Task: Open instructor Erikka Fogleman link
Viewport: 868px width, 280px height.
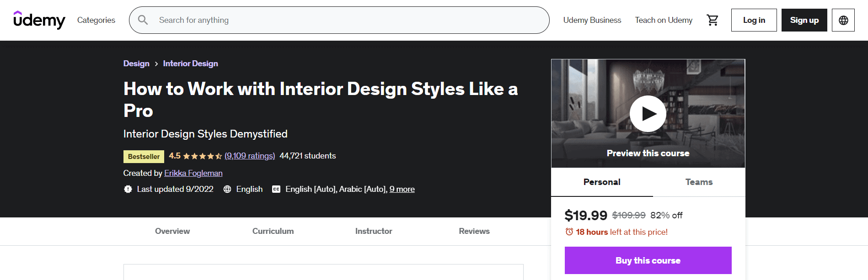Action: [193, 173]
